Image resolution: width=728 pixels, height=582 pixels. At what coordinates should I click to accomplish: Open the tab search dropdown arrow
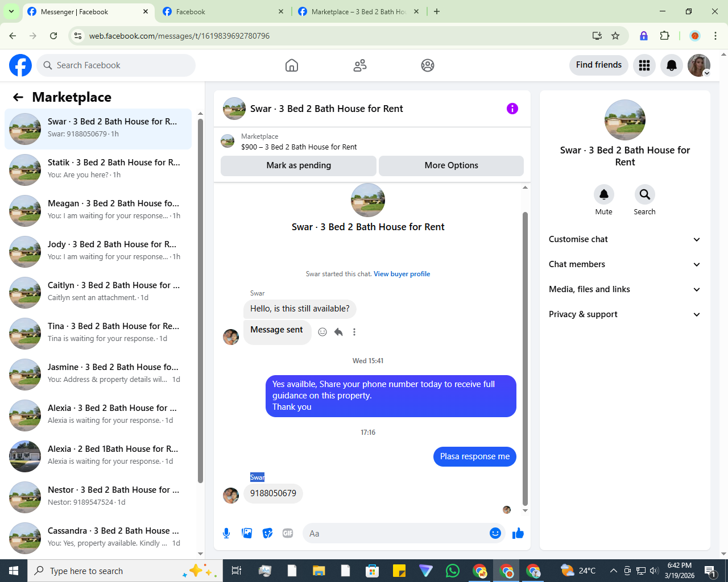11,11
